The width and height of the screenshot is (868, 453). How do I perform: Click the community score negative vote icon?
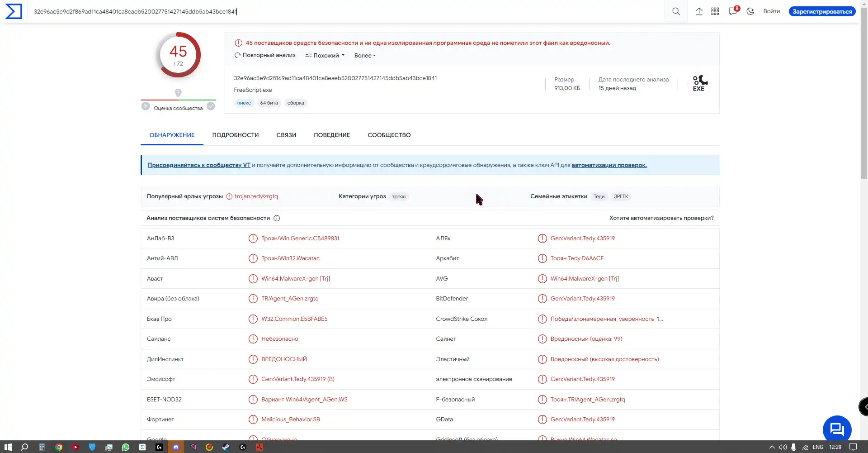click(146, 106)
